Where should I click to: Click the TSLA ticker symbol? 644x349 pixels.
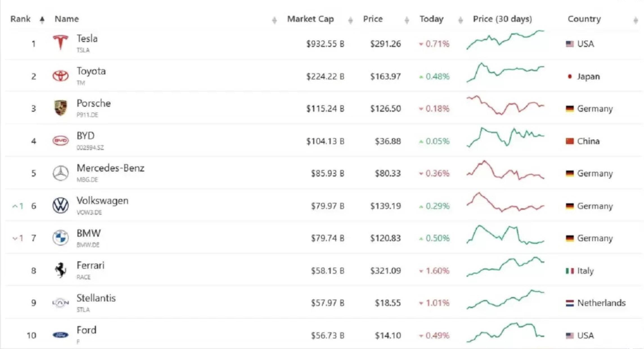point(83,50)
